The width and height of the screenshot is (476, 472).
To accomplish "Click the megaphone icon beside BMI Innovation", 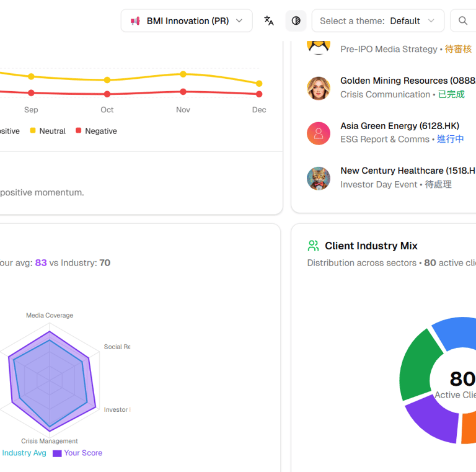I will click(135, 21).
